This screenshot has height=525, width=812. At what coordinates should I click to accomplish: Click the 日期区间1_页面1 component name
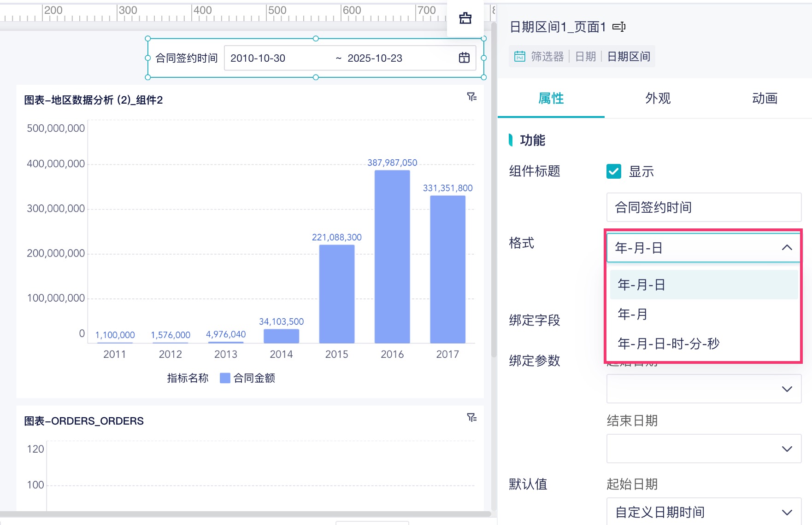(558, 27)
